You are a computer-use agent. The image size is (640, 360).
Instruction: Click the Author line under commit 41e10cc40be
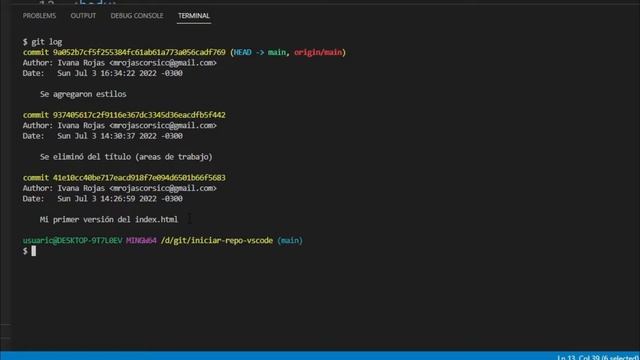coord(120,188)
